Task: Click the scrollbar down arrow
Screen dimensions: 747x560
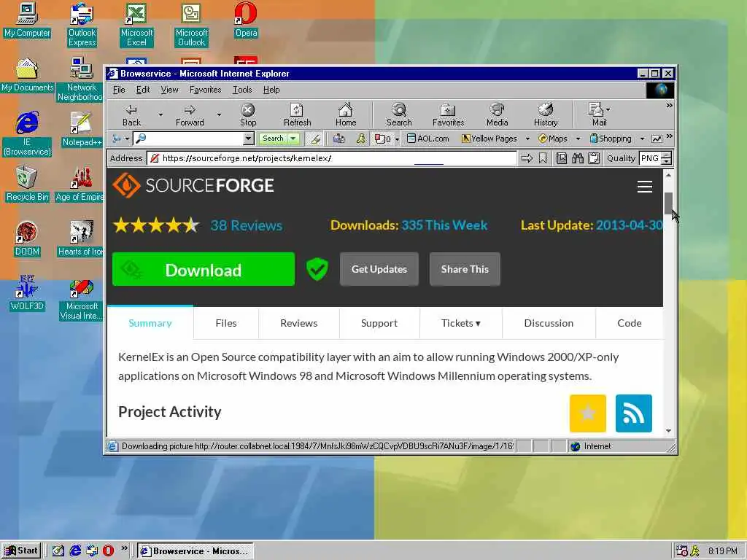Action: coord(668,430)
